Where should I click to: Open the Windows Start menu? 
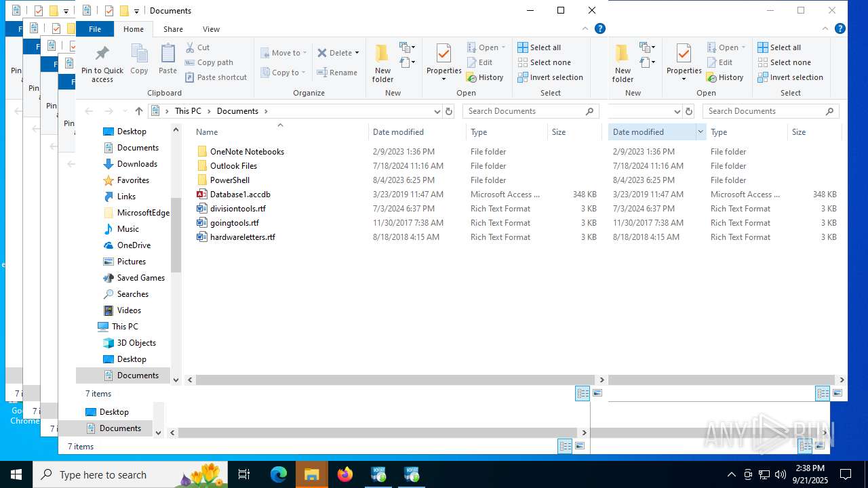[16, 474]
